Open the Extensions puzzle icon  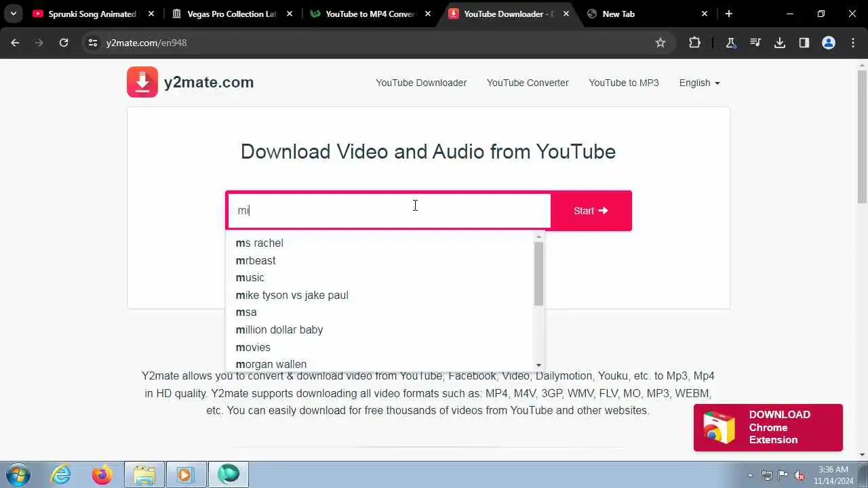click(x=694, y=43)
